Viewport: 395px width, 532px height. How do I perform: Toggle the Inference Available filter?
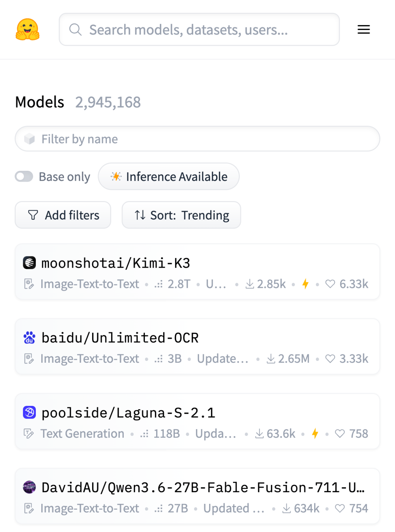point(169,177)
